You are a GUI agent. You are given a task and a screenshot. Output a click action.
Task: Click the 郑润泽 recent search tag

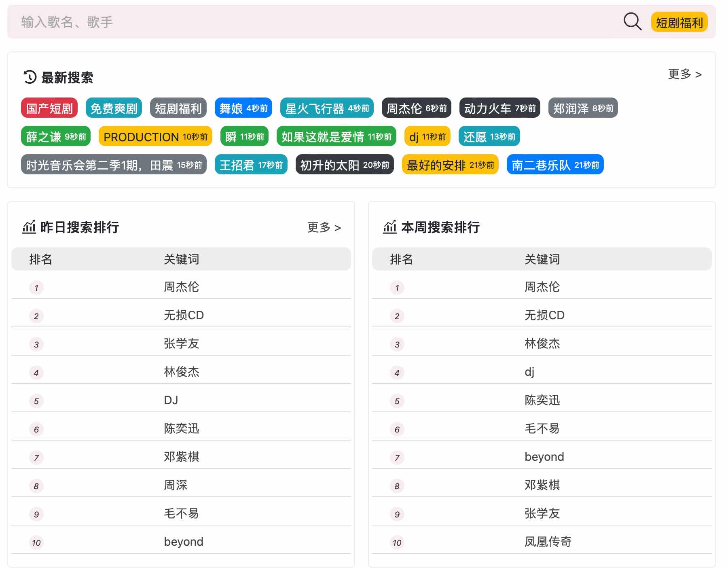pos(583,108)
